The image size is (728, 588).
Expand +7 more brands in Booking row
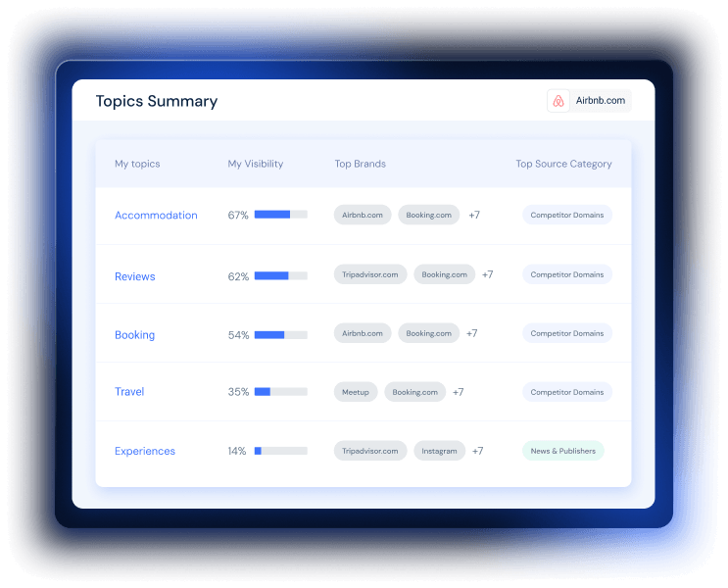point(471,333)
